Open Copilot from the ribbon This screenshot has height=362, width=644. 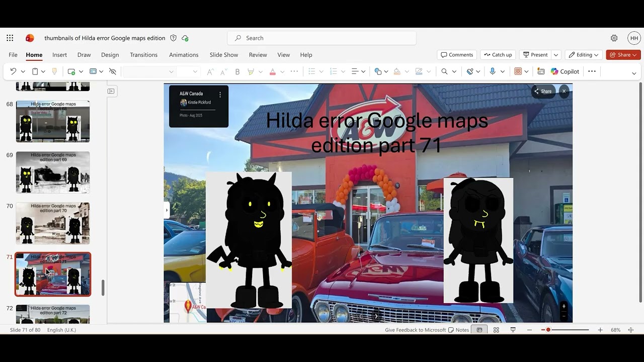(x=565, y=71)
